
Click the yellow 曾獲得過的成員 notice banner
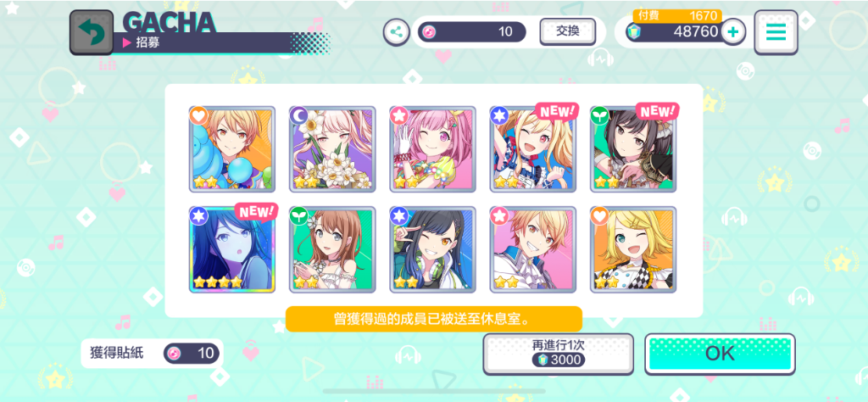433,319
